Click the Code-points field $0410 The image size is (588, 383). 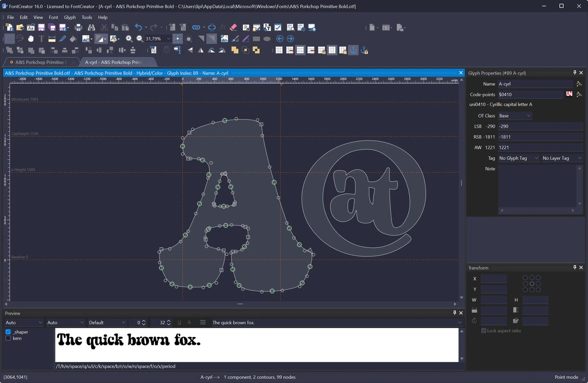531,95
